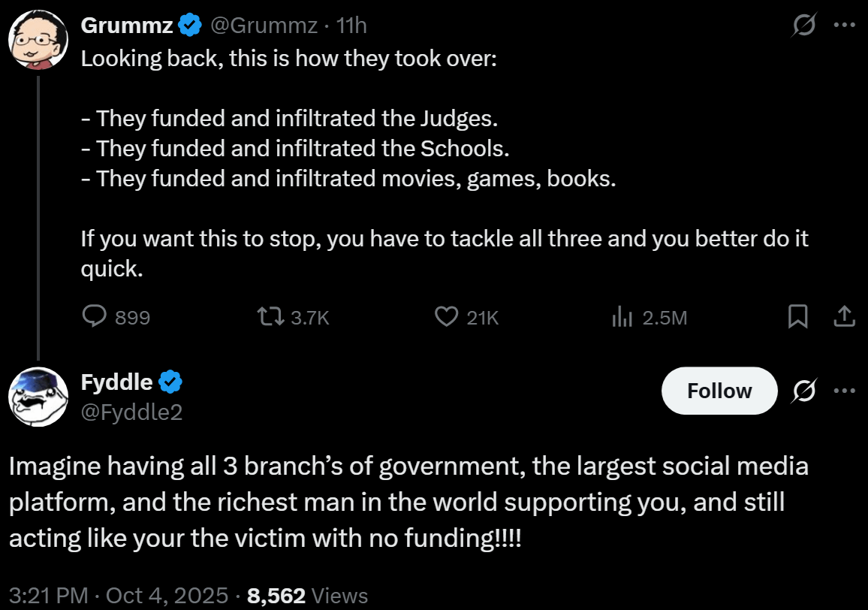The image size is (868, 610).
Task: Follow the Fyddle account
Action: click(x=719, y=391)
